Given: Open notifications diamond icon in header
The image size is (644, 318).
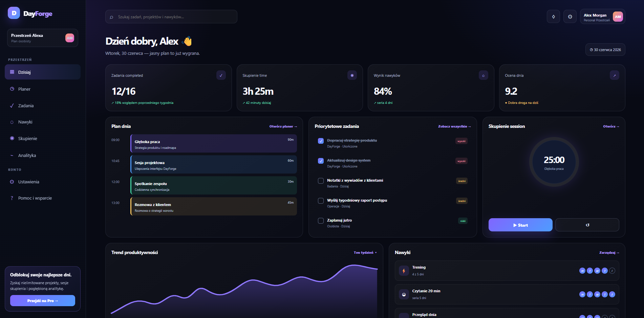Looking at the screenshot, I should coord(553,17).
